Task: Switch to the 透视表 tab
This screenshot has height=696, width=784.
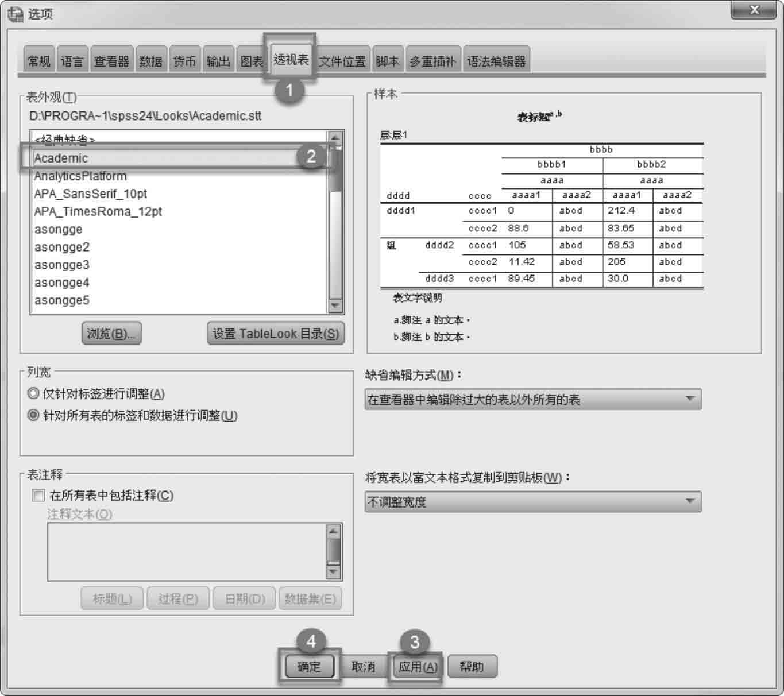Action: (x=291, y=60)
